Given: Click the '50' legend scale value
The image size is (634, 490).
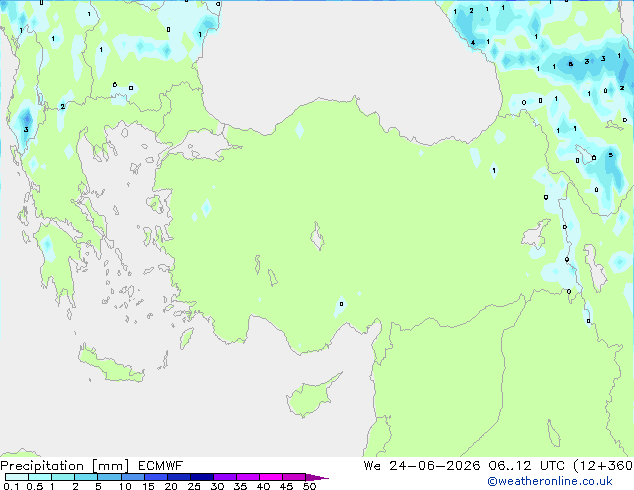Looking at the screenshot, I should click(309, 486).
